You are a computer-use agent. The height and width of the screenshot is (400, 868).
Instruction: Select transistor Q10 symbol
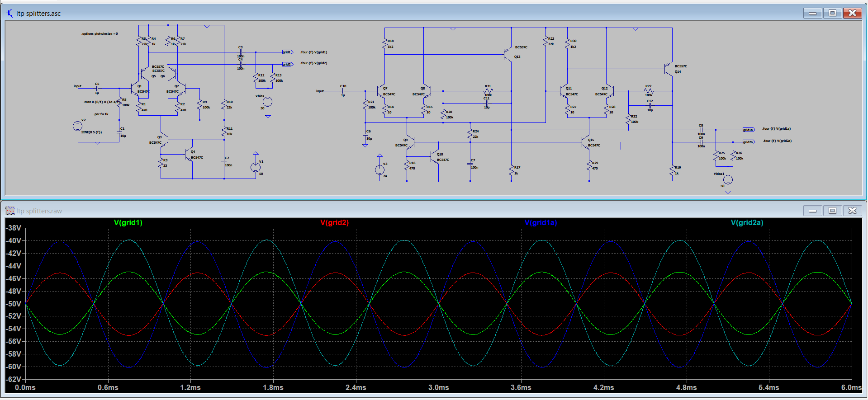pyautogui.click(x=435, y=157)
